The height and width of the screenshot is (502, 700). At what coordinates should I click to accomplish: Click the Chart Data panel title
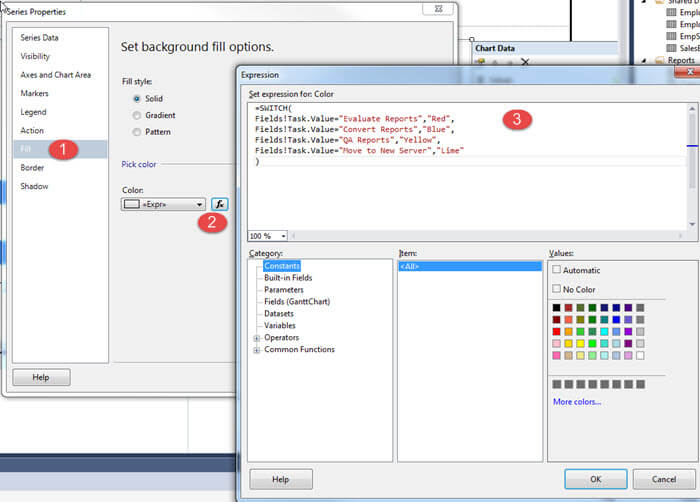click(495, 48)
